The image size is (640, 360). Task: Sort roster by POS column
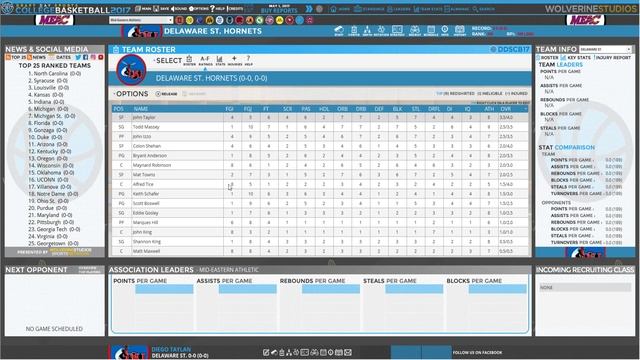(x=118, y=109)
